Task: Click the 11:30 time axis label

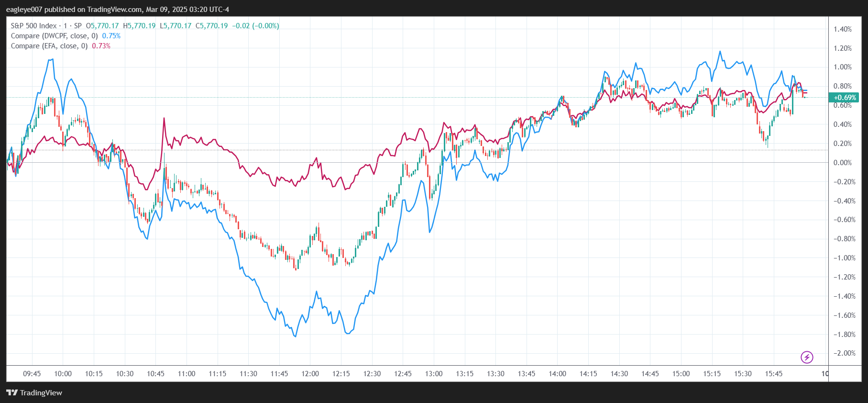Action: 248,374
